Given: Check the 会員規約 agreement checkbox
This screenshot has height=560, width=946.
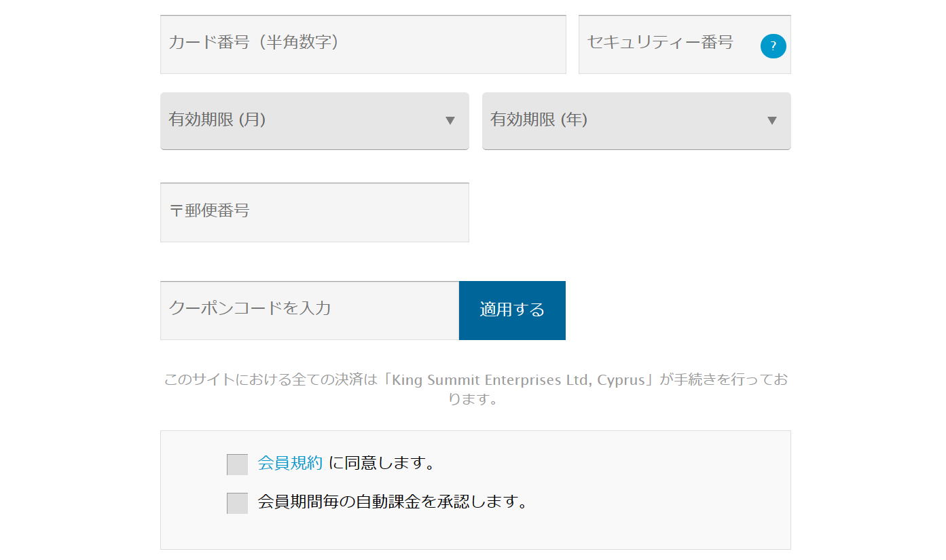Looking at the screenshot, I should [237, 464].
